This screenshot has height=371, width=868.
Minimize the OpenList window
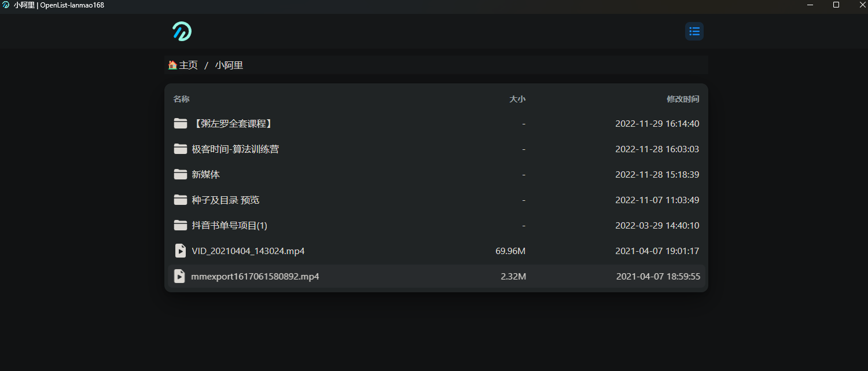point(810,5)
